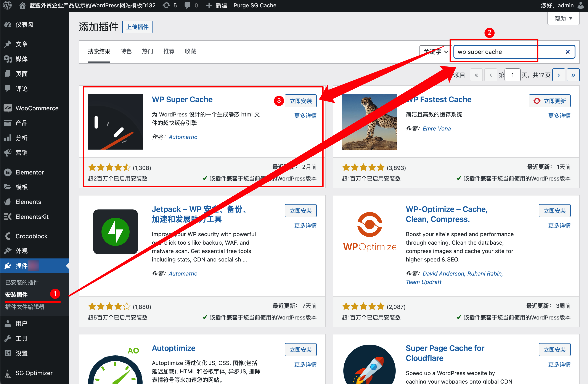Switch to 搜索结果 tab
This screenshot has height=384, width=588.
point(99,52)
